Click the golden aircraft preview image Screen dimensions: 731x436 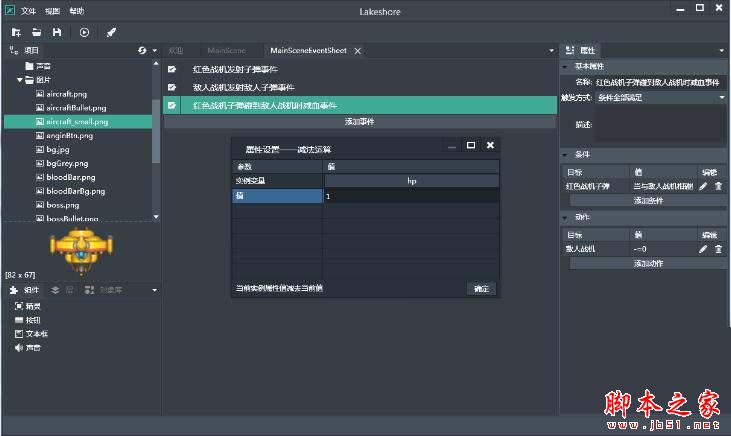pos(82,251)
